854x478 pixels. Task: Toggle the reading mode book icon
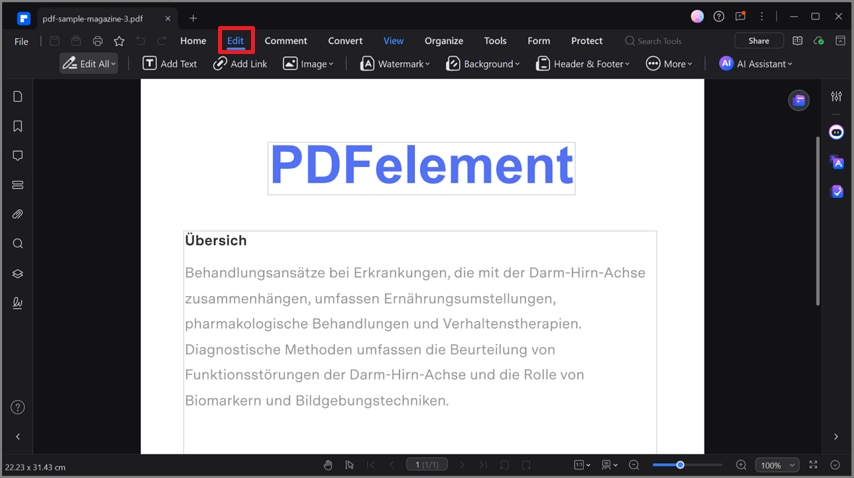pyautogui.click(x=797, y=41)
